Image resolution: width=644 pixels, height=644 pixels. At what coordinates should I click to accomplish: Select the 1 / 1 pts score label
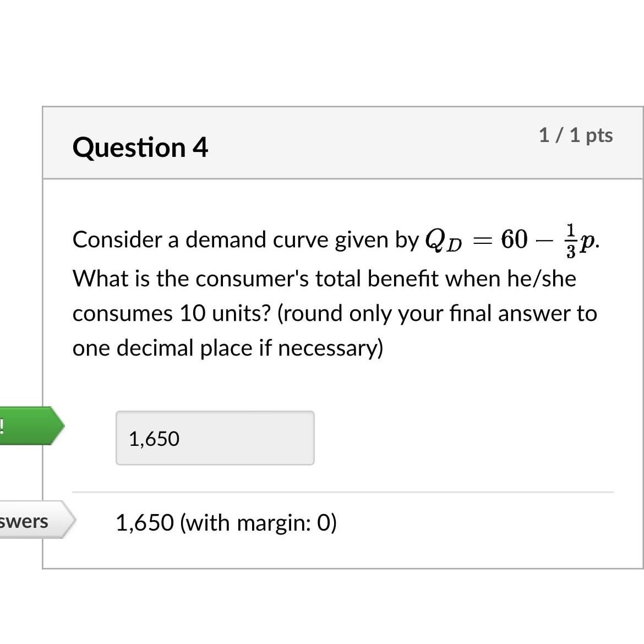pyautogui.click(x=576, y=134)
